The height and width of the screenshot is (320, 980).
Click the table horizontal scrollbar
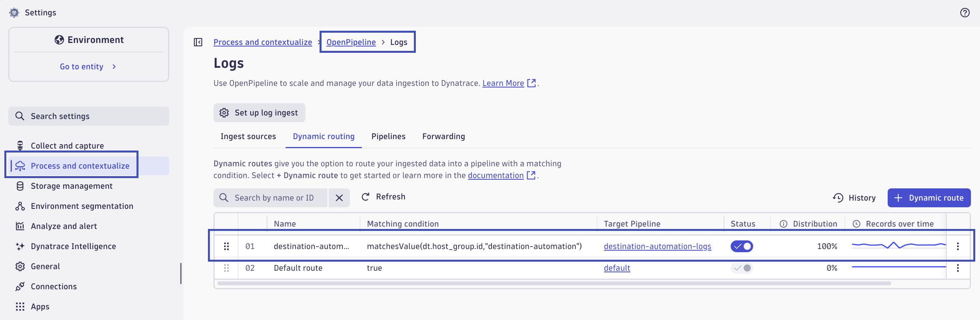pos(554,283)
